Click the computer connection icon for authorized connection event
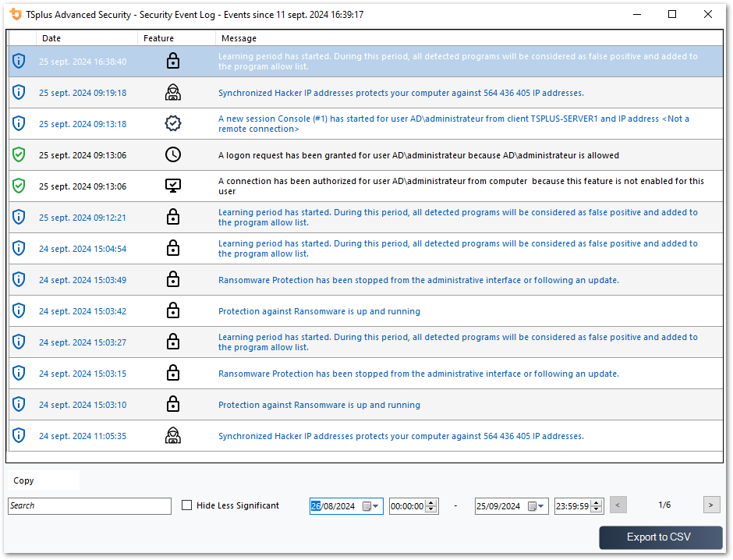Image resolution: width=733 pixels, height=560 pixels. (173, 186)
